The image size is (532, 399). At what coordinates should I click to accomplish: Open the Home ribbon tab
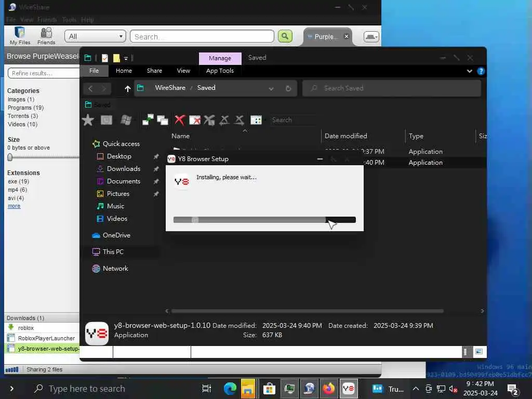[x=124, y=71]
